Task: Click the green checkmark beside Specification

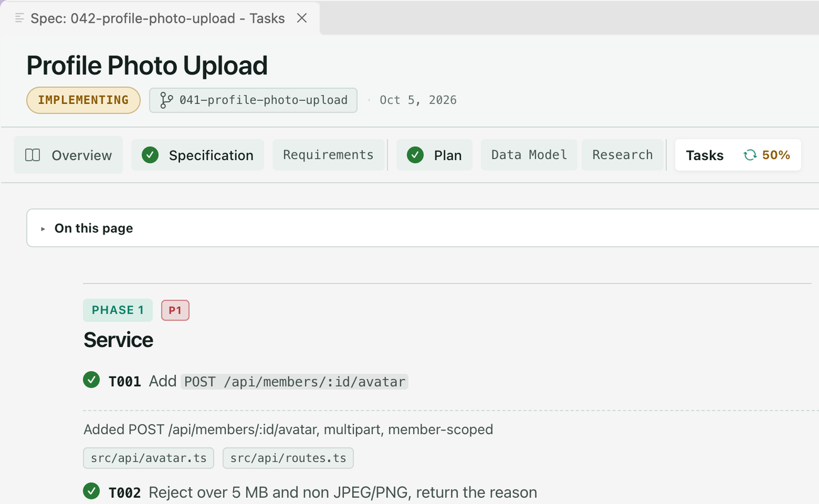Action: click(x=150, y=155)
